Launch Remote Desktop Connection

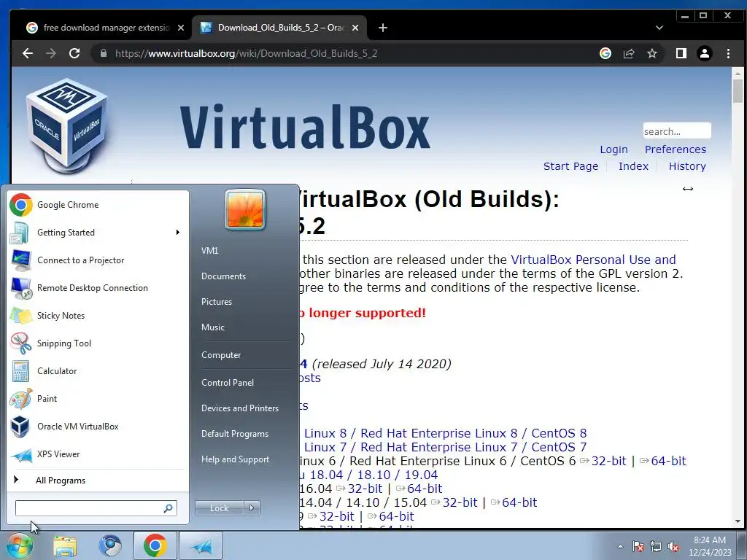tap(98, 287)
